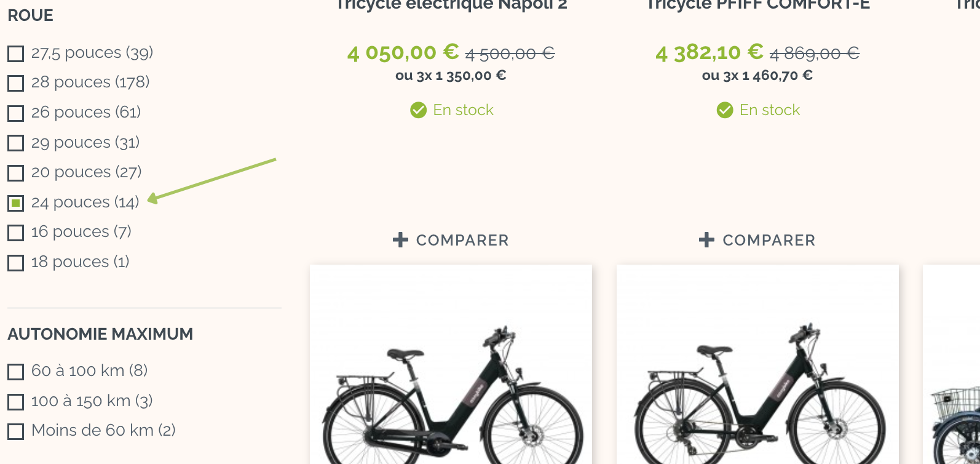Image resolution: width=980 pixels, height=464 pixels.
Task: Select Moins de 60 km autonomy
Action: pos(16,431)
